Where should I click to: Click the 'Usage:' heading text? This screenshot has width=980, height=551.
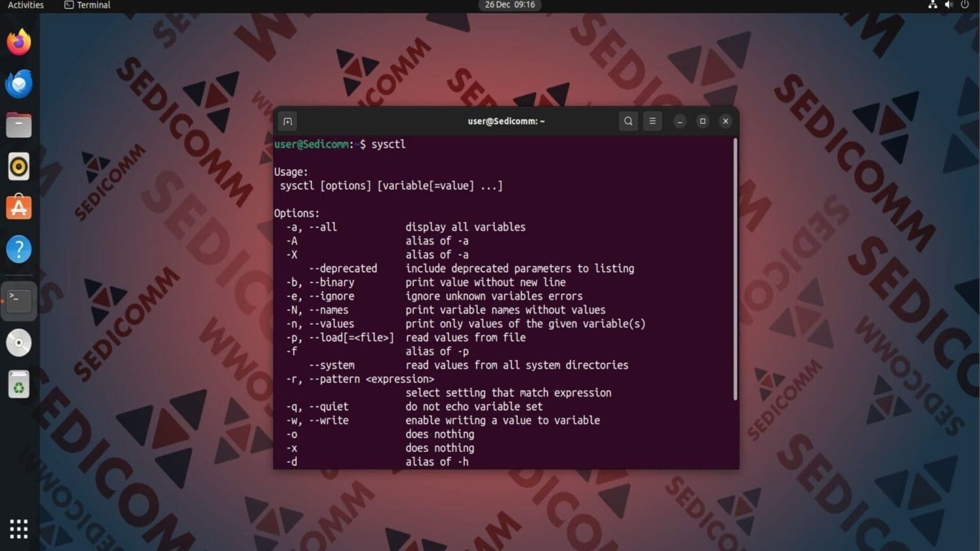click(x=291, y=172)
